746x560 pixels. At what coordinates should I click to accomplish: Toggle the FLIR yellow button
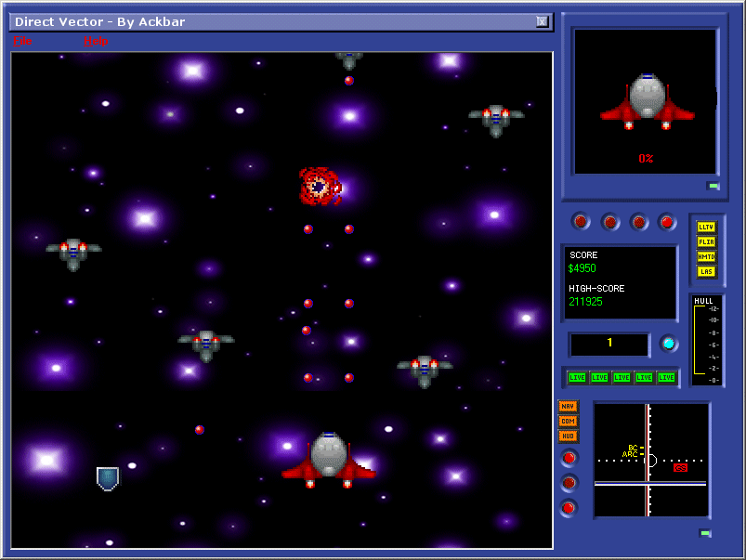click(706, 241)
